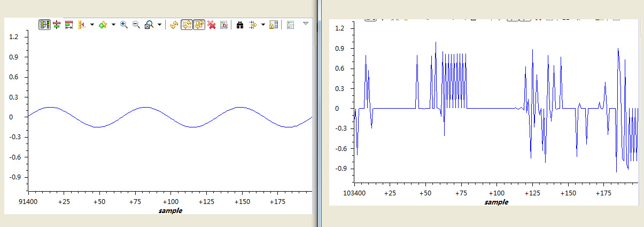Click the '+100' tick label on left graph
644x227 pixels.
pos(170,202)
